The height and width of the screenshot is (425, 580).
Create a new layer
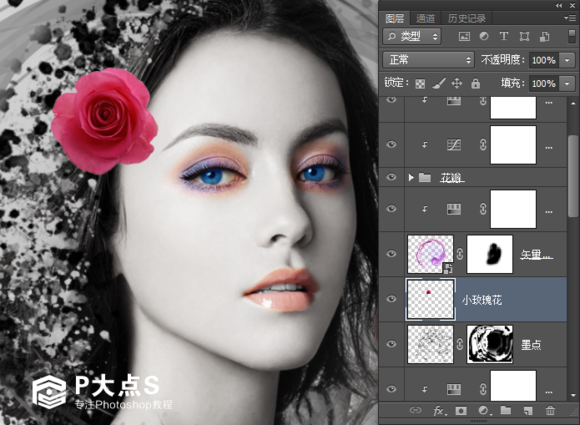click(x=528, y=411)
